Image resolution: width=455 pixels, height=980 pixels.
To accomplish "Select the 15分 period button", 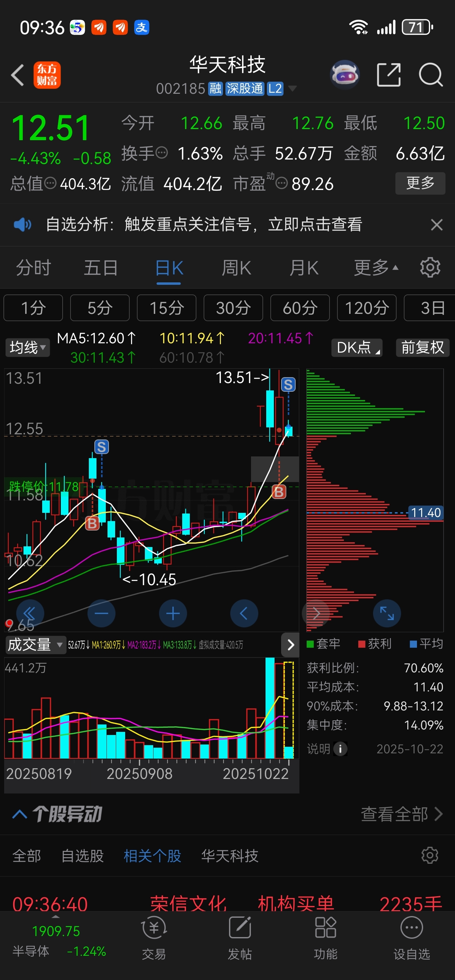I will click(x=167, y=308).
